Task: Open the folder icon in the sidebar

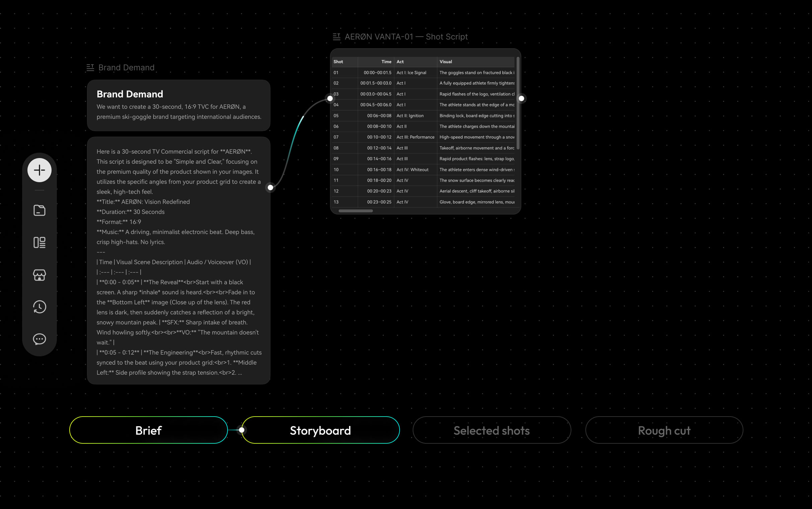Action: (39, 210)
